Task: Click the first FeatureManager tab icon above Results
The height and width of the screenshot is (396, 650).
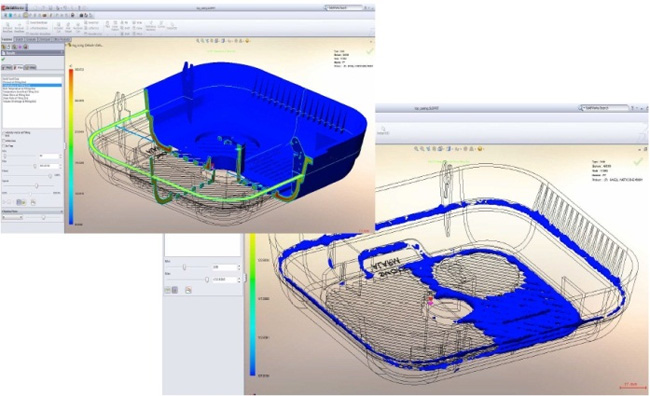Action: [3, 47]
